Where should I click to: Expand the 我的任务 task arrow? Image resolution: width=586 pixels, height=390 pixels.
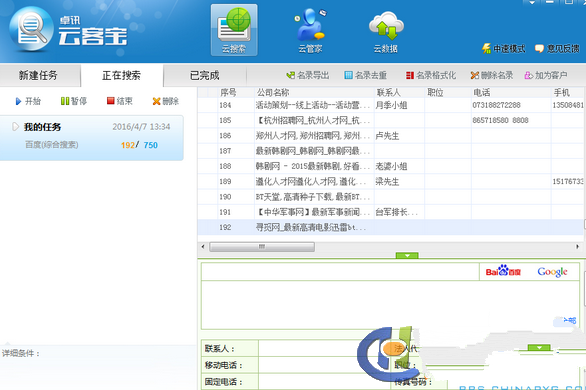click(15, 127)
